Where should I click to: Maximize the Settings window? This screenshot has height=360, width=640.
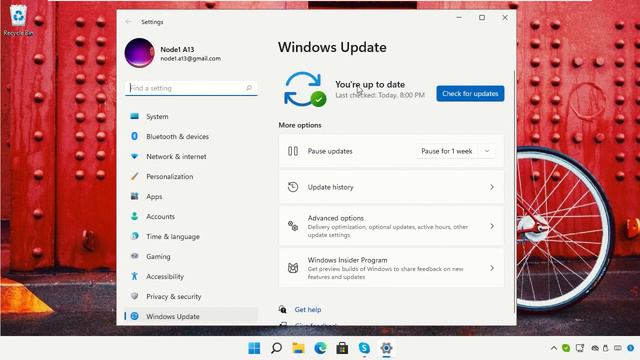click(482, 18)
